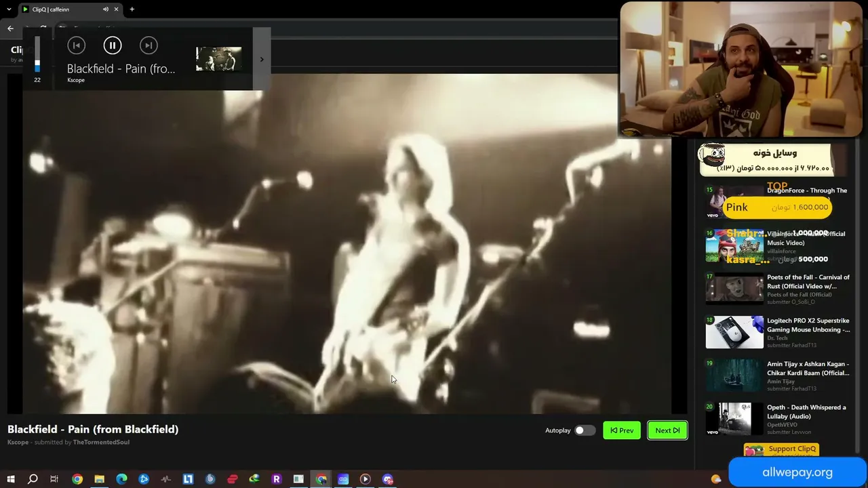Open the Amin Tijay Chikar Kardi Baam thumbnail

tap(734, 375)
